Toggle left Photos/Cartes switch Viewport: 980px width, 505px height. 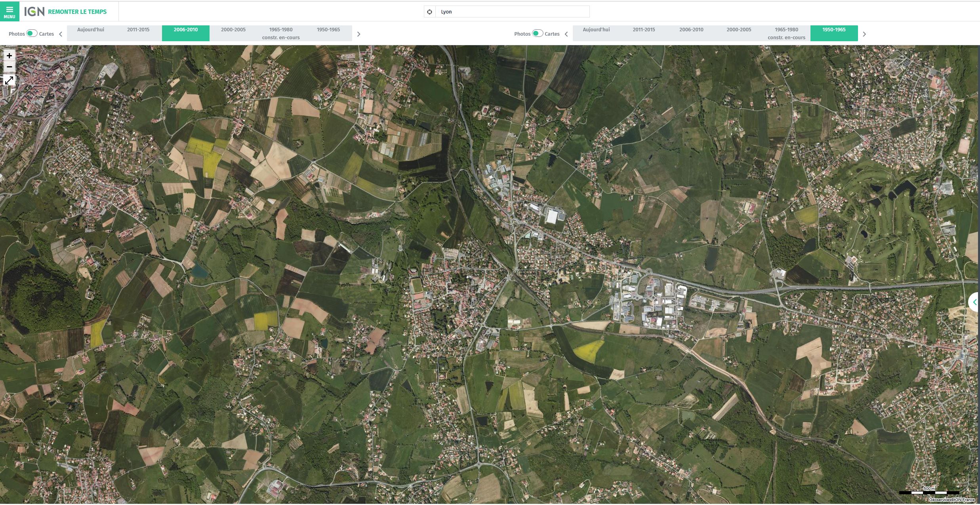pyautogui.click(x=32, y=33)
